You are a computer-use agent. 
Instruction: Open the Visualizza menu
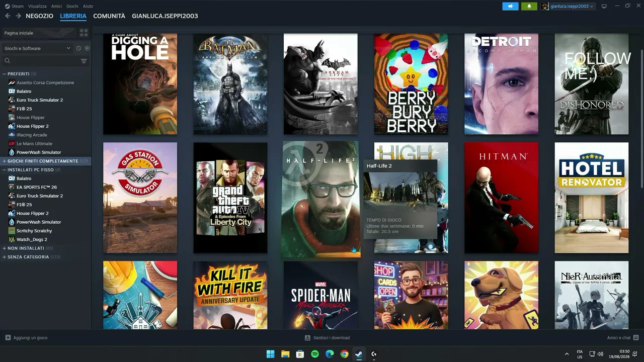[x=37, y=6]
